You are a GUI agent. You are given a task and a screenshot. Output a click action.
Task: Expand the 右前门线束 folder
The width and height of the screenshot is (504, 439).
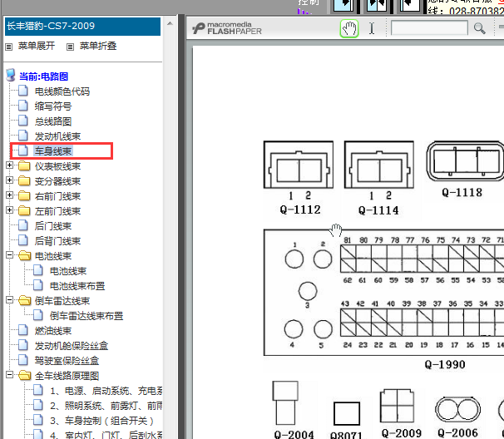[10, 195]
